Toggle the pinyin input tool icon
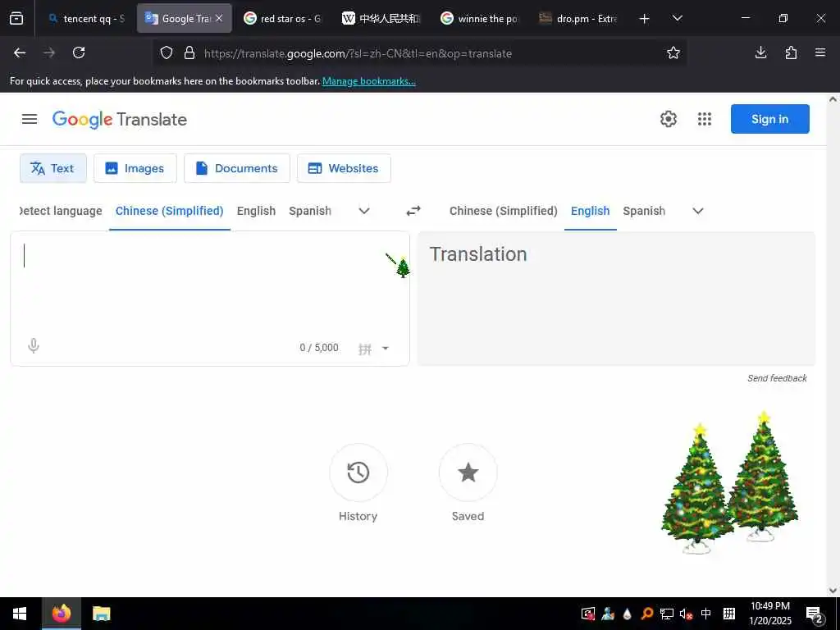 click(x=365, y=349)
